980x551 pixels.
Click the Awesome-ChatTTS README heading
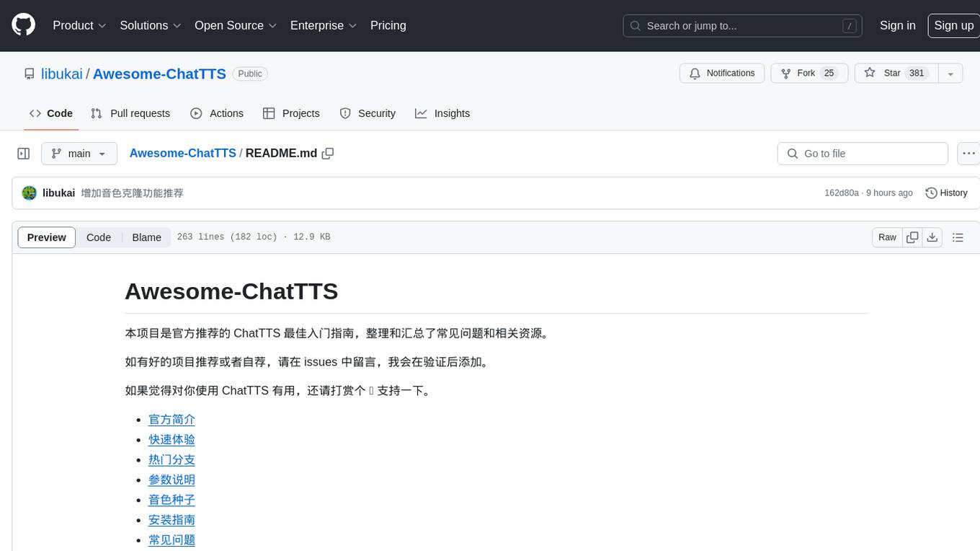coord(231,291)
